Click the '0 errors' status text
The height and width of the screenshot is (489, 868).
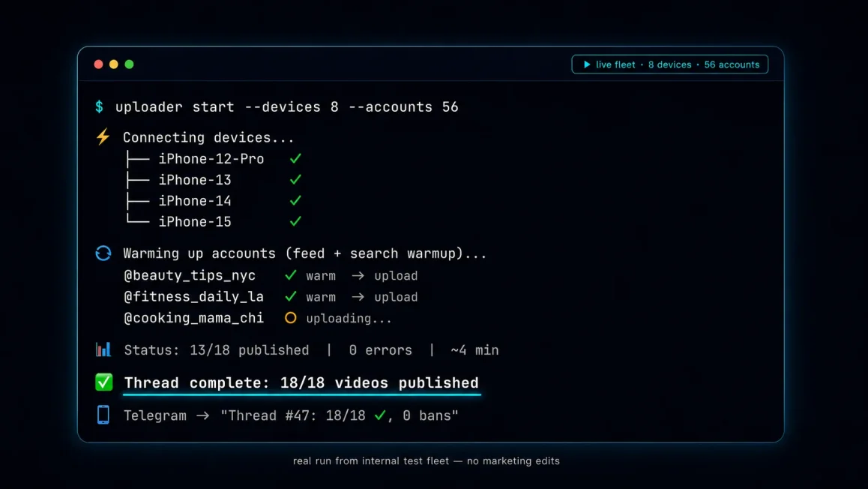click(380, 350)
